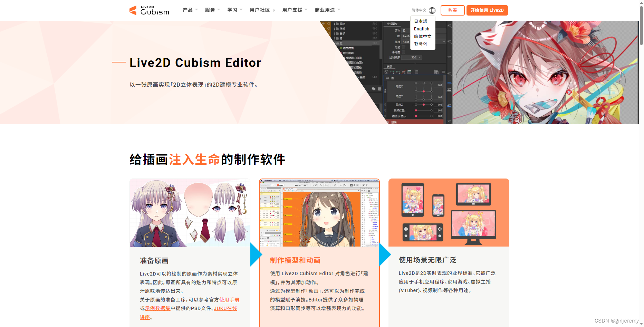The width and height of the screenshot is (644, 327).
Task: Open the 使用手册 link
Action: (x=229, y=300)
